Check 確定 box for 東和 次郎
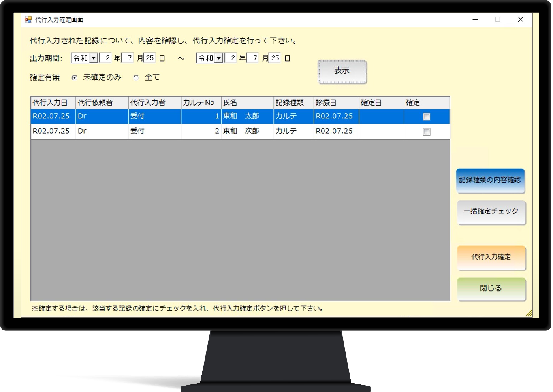This screenshot has height=392, width=553. [x=426, y=132]
